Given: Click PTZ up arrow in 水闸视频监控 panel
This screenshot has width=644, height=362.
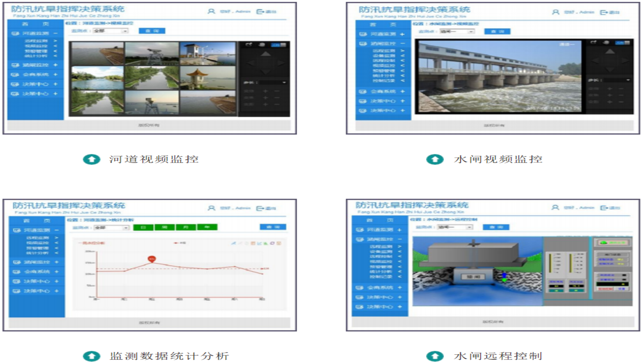Looking at the screenshot, I should click(610, 51).
